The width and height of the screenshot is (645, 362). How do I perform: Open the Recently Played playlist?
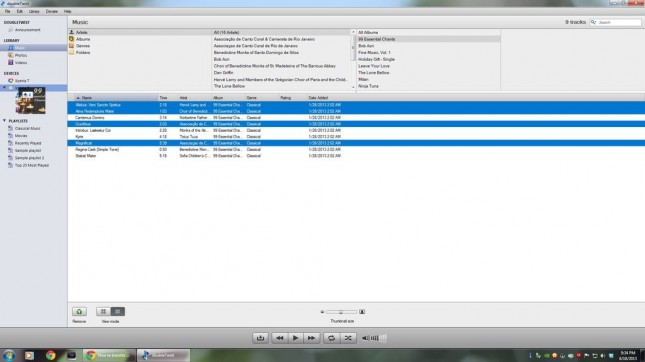point(28,143)
